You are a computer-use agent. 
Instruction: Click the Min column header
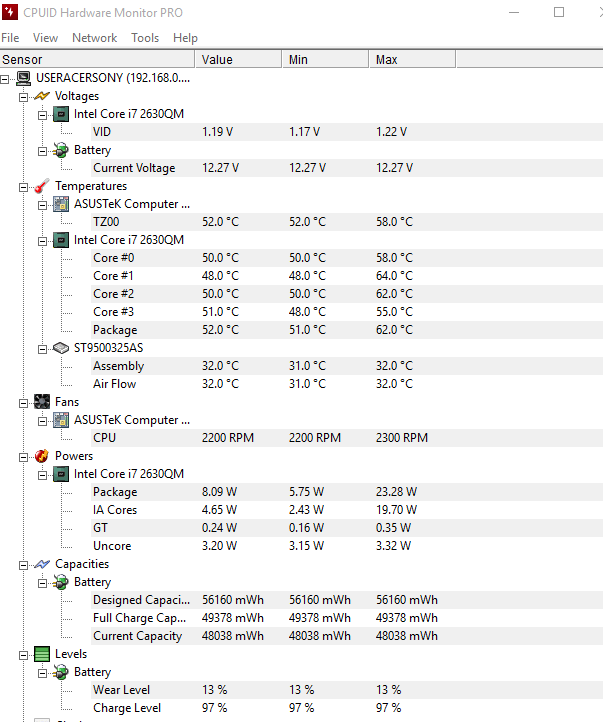pyautogui.click(x=325, y=59)
